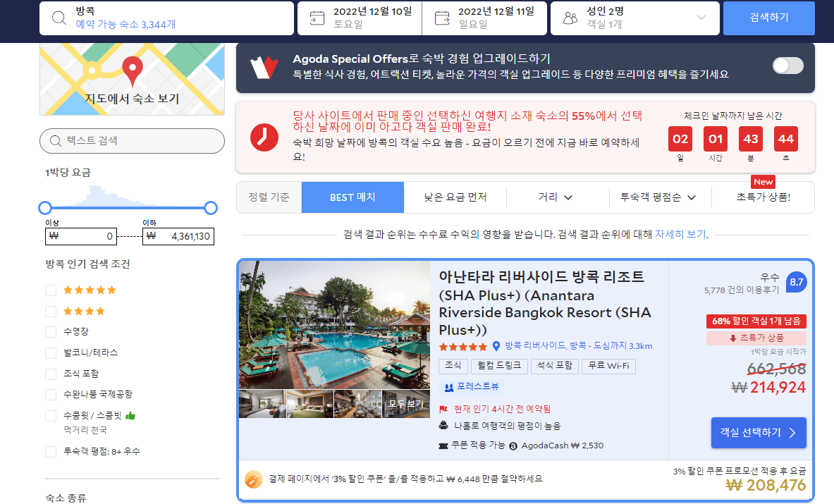Click the Agoda Special Offers ticket icon
The image size is (834, 504).
click(264, 68)
